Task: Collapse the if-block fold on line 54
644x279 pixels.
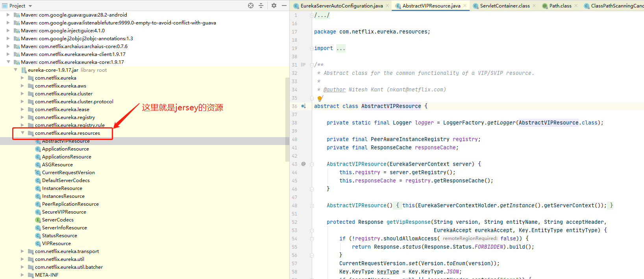Action: click(x=312, y=239)
